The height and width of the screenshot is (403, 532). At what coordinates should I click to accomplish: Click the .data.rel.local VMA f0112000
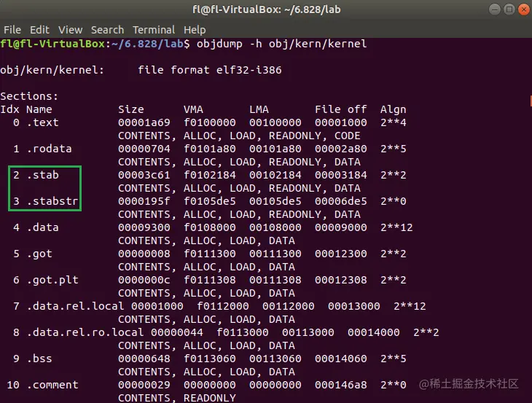point(223,306)
